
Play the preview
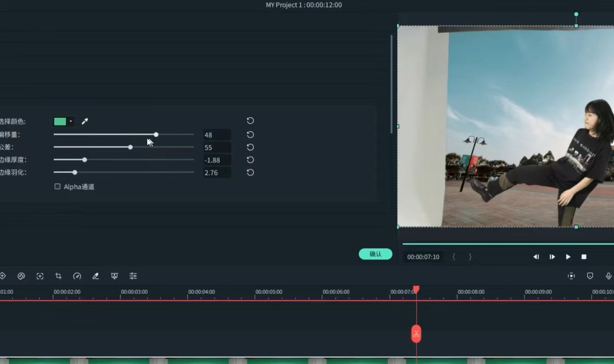[x=568, y=257]
